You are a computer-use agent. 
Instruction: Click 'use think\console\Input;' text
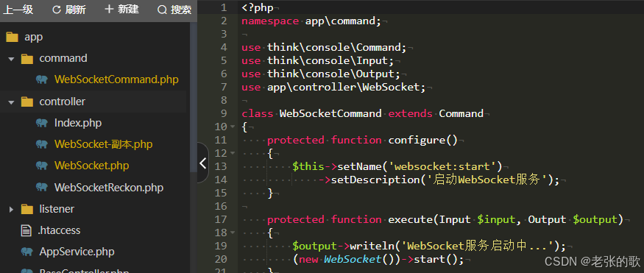coord(317,61)
